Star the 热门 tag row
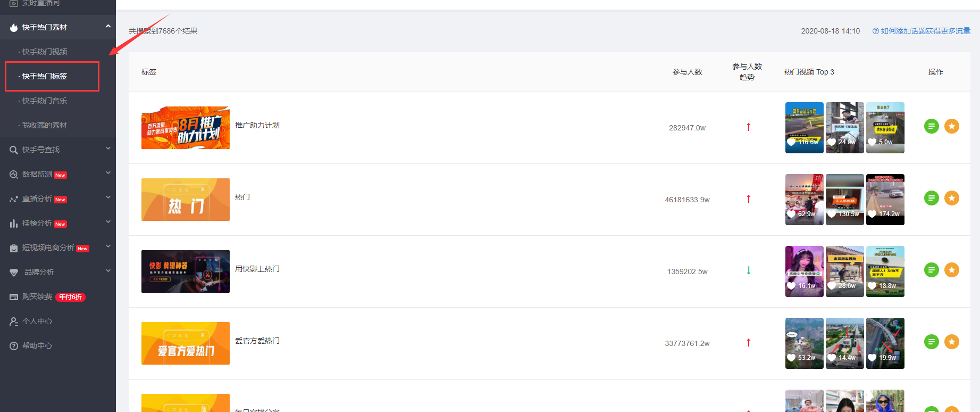This screenshot has height=412, width=980. (952, 198)
